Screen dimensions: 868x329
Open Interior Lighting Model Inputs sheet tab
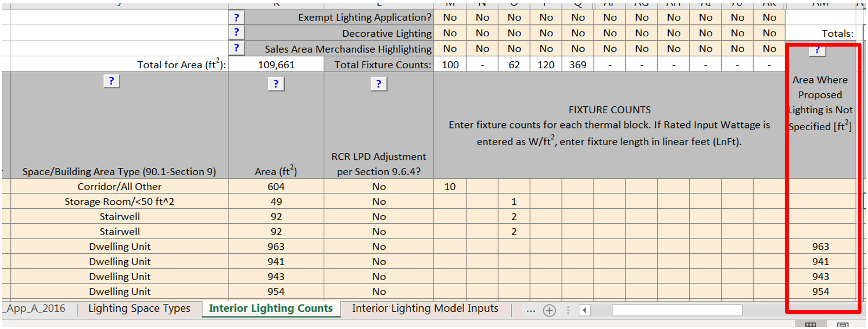(x=425, y=309)
